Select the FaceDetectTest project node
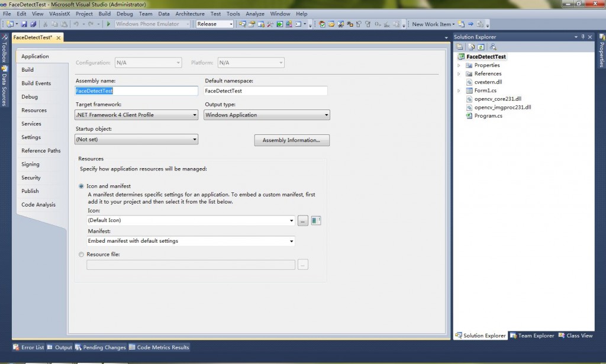The width and height of the screenshot is (606, 364). 486,57
